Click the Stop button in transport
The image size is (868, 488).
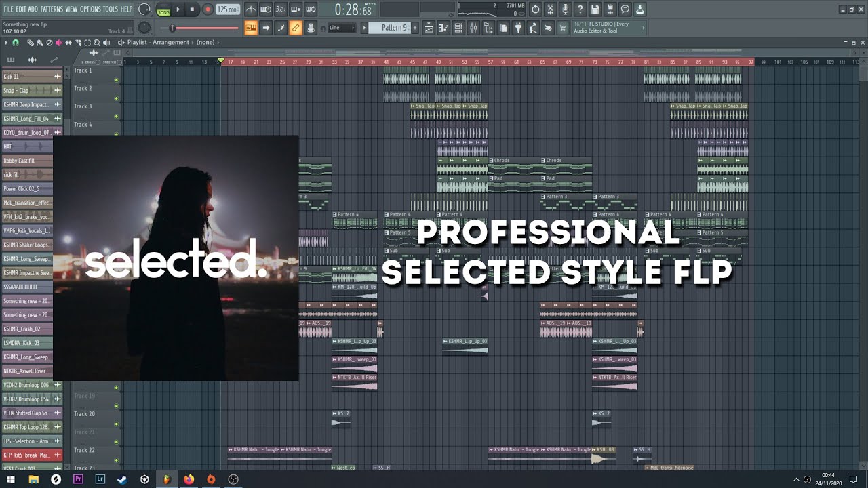point(193,9)
